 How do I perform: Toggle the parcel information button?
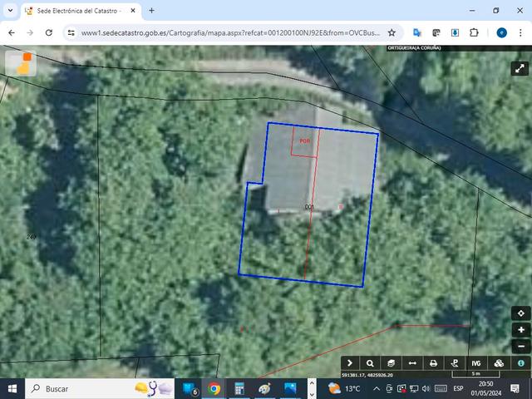point(521,363)
